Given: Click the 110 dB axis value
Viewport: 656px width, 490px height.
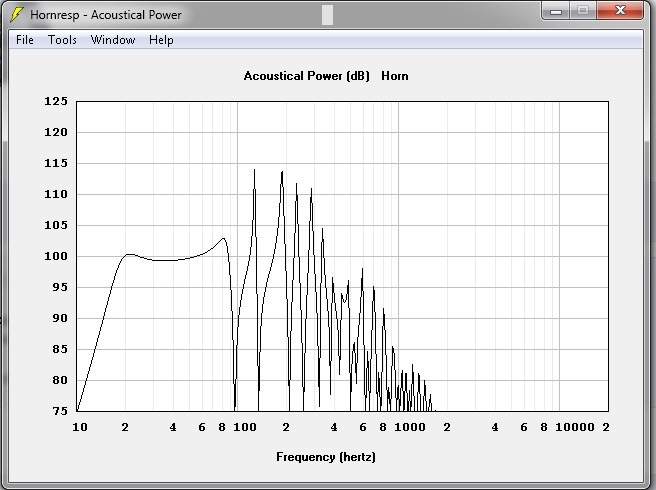Looking at the screenshot, I should click(x=56, y=194).
